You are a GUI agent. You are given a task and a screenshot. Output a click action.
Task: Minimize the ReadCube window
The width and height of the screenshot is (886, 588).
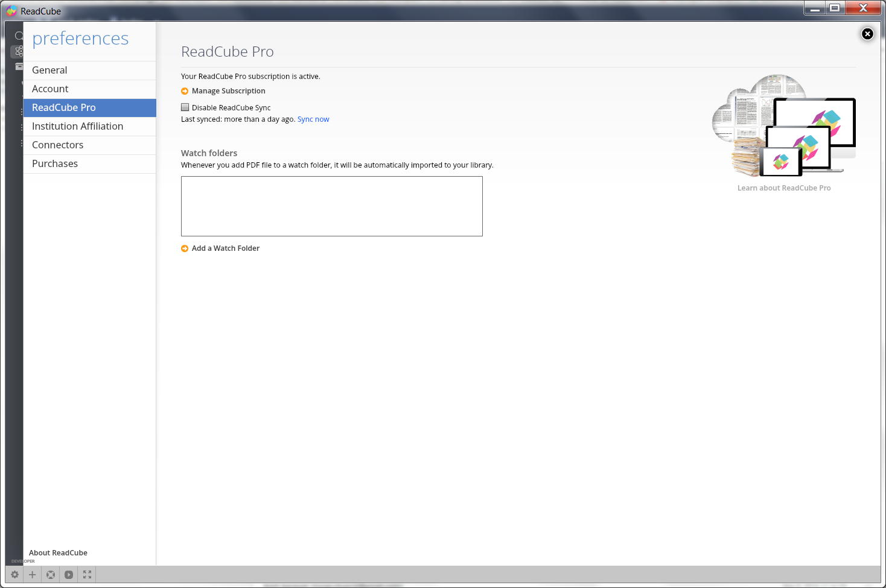point(815,8)
